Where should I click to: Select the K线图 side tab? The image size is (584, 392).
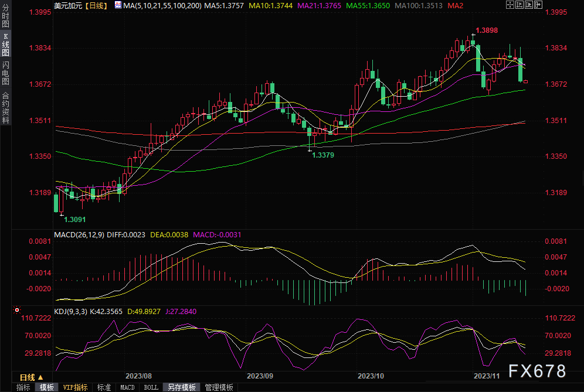5,45
